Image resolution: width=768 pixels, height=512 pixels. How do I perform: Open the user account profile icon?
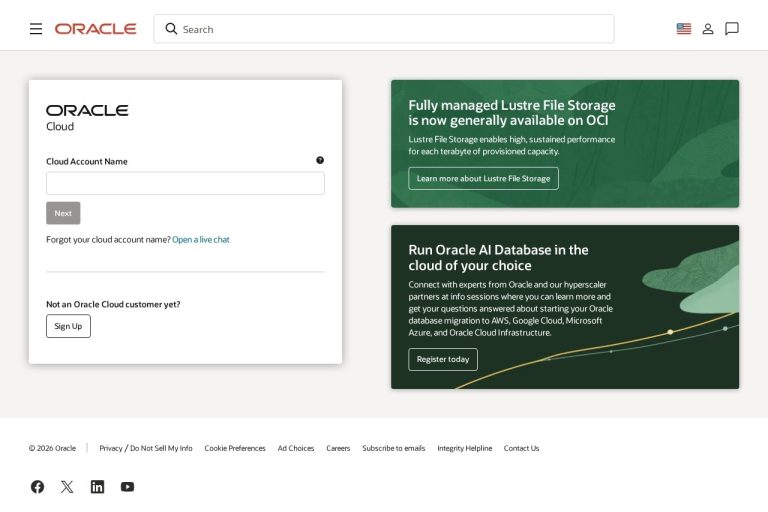pyautogui.click(x=708, y=29)
